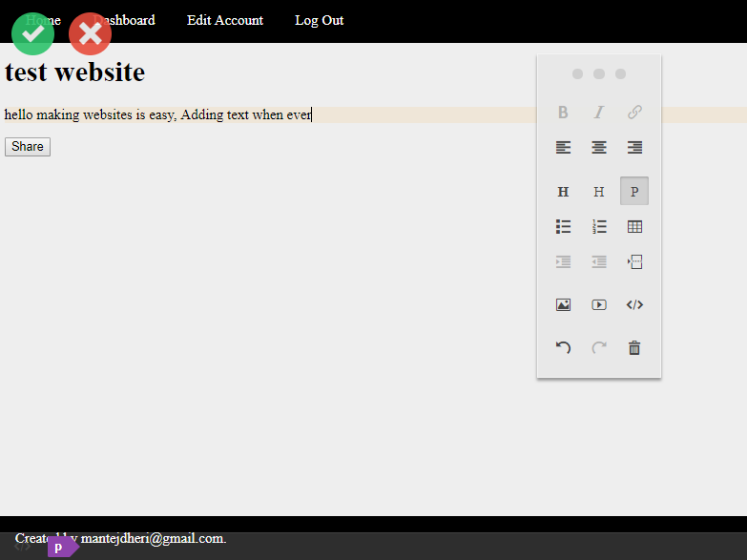Insert a table
This screenshot has height=560, width=747.
click(x=634, y=227)
